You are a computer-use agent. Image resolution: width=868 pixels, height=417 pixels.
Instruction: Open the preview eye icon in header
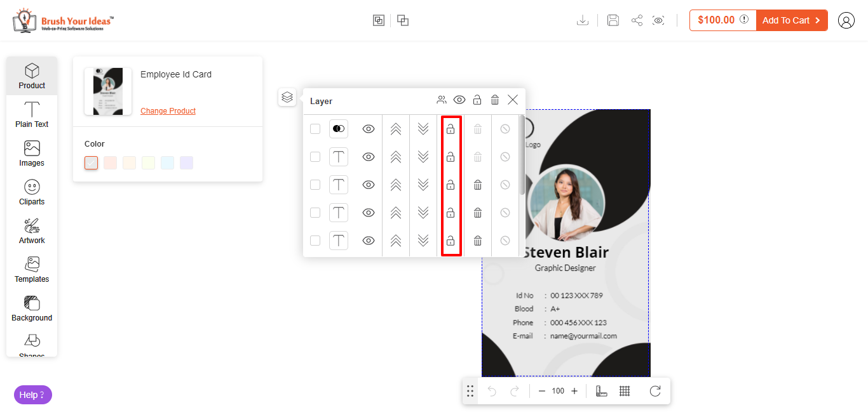[x=659, y=20]
